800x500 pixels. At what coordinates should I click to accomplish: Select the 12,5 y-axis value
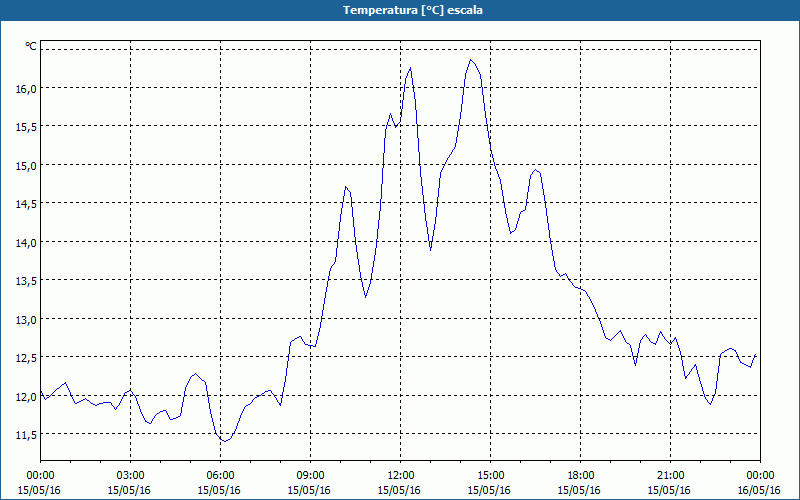[x=26, y=358]
